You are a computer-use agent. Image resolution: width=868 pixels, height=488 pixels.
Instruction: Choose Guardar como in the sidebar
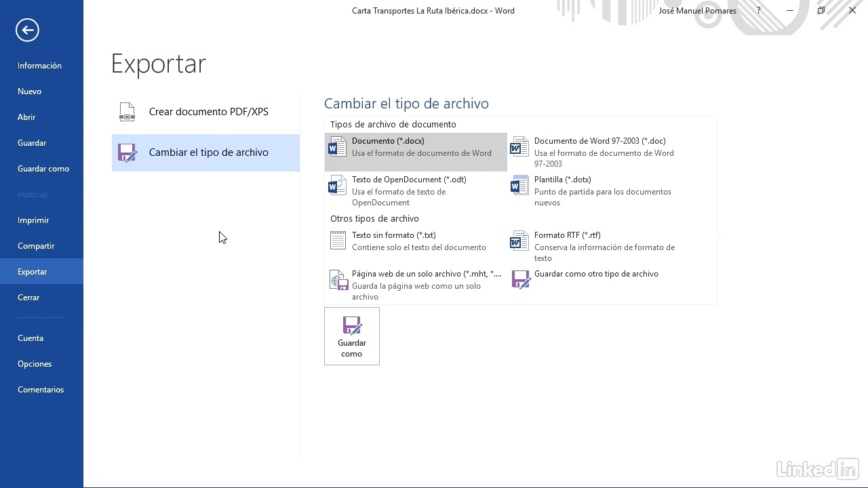41,169
